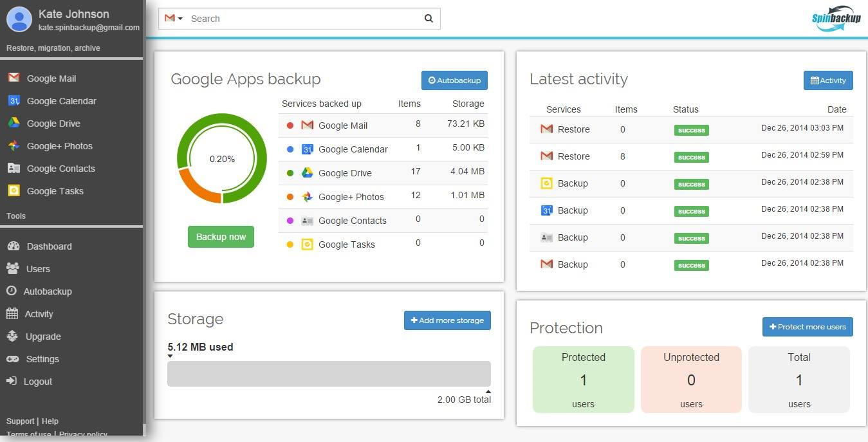Click the 73.21 KB storage value
This screenshot has height=442, width=868.
466,124
